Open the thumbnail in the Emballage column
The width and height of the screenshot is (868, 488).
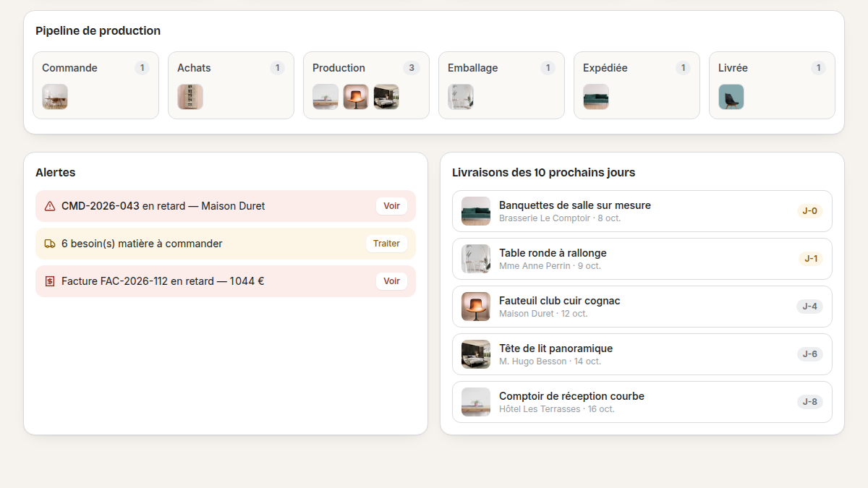pos(461,97)
